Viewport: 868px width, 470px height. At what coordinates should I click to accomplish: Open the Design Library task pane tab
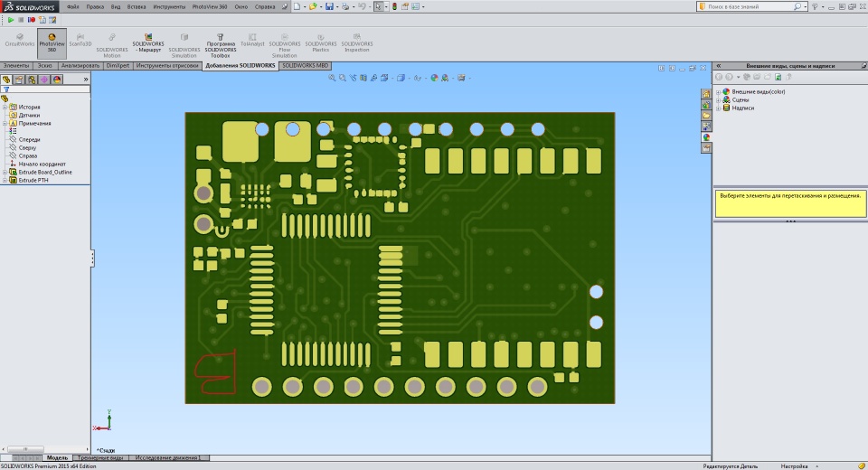pos(706,105)
